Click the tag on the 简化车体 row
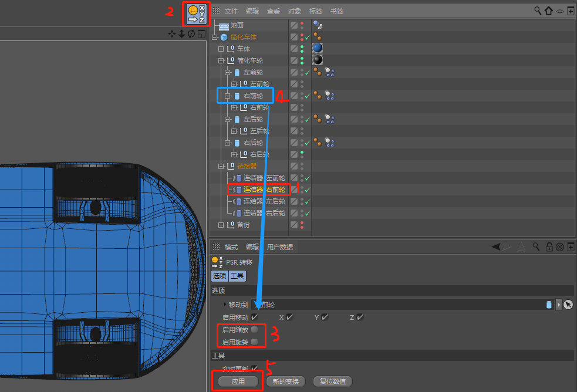577x392 pixels. (x=318, y=36)
